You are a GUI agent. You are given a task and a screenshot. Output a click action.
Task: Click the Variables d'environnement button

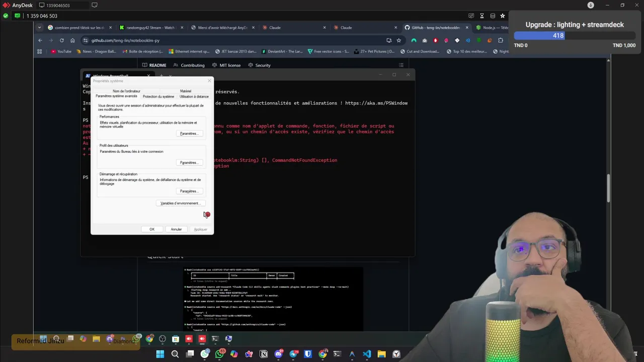click(180, 203)
